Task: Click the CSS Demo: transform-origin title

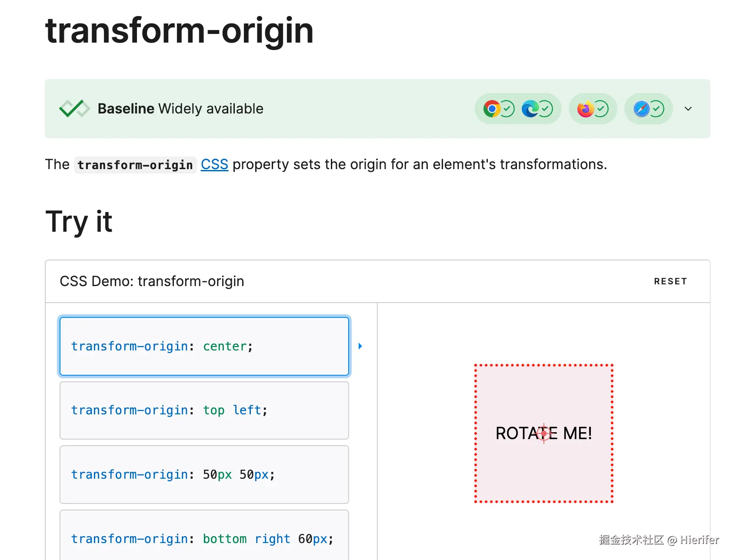Action: pyautogui.click(x=152, y=281)
